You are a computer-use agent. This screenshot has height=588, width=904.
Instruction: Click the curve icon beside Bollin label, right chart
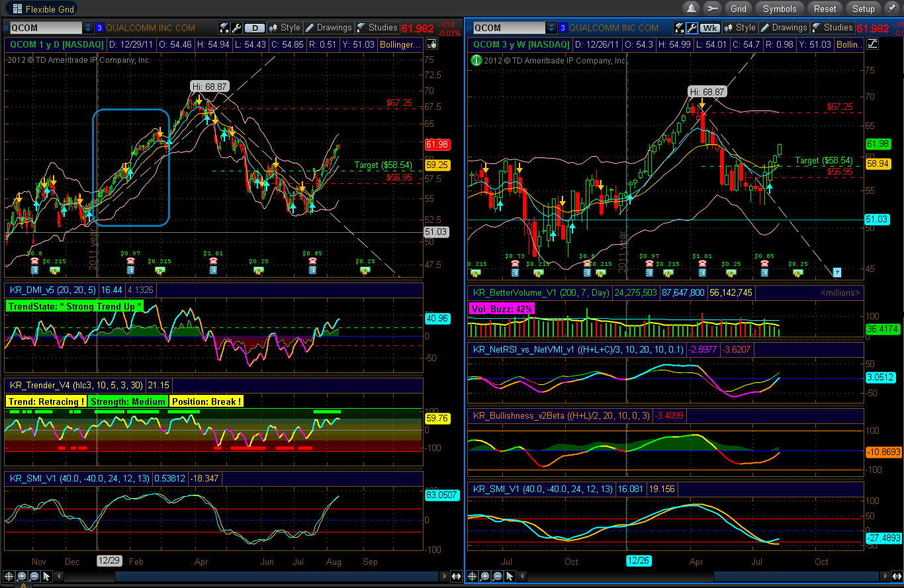[872, 44]
